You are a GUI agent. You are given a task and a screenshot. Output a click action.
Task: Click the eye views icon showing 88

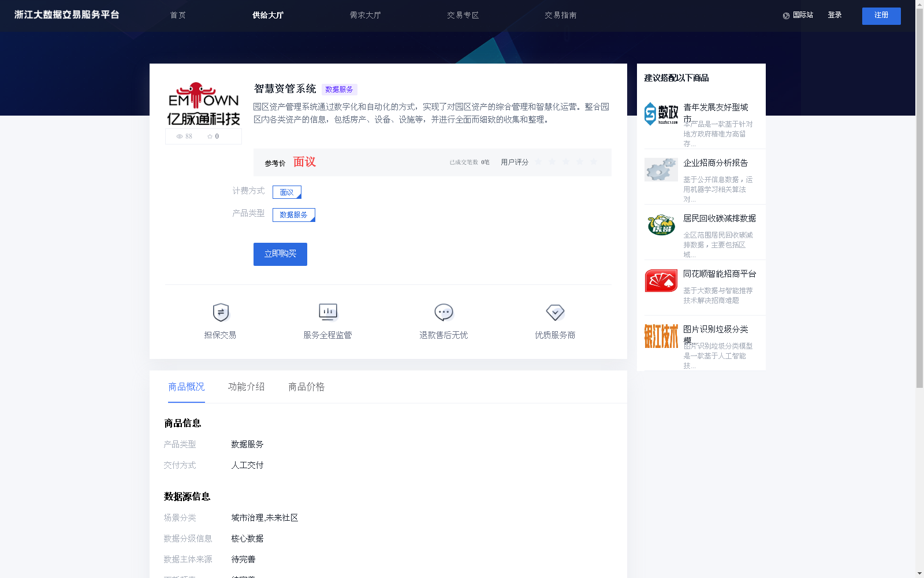(180, 136)
